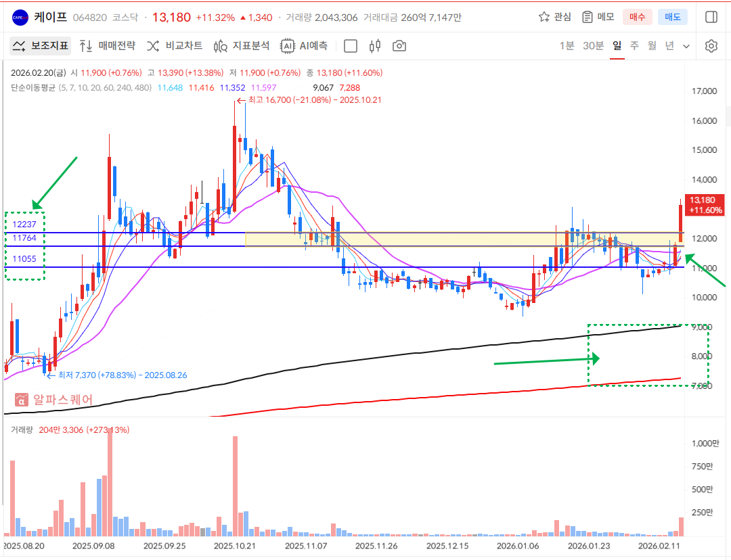This screenshot has width=731, height=560.
Task: Toggle the side panel layout icon
Action: point(711,17)
